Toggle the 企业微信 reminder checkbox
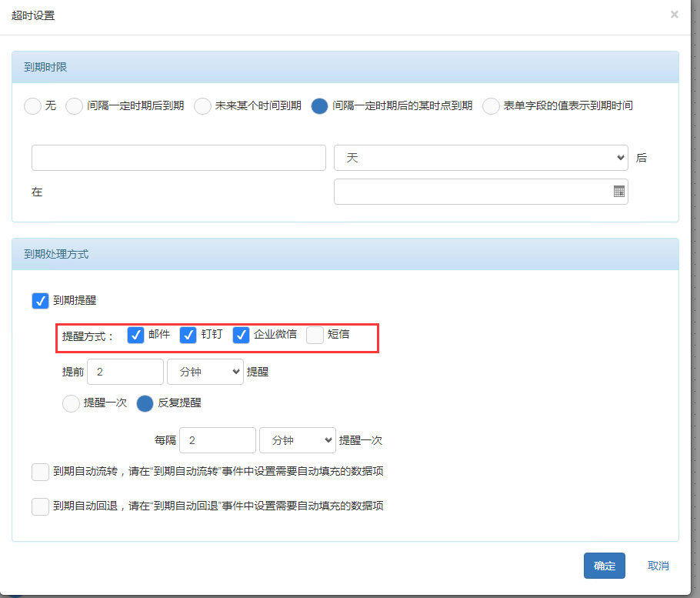 [241, 335]
